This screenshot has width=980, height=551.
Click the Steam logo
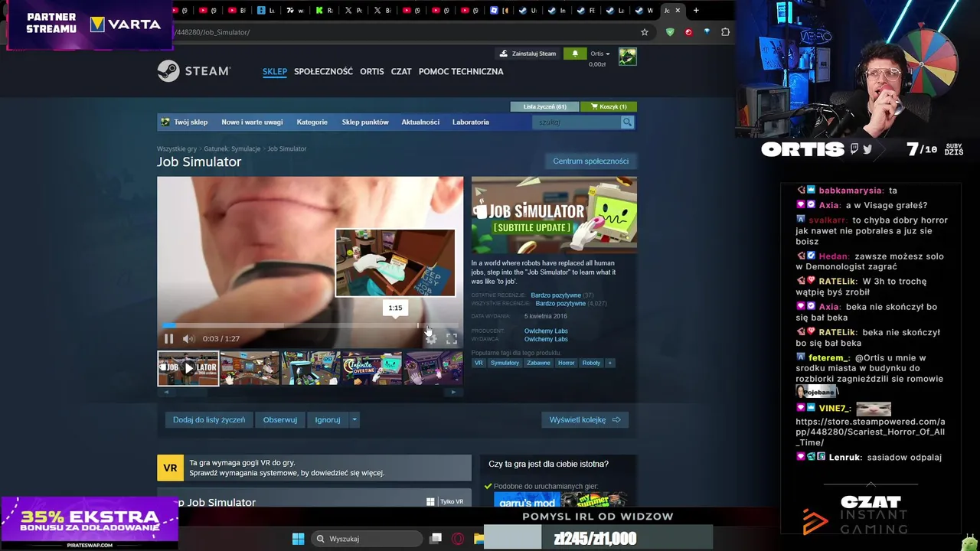(x=194, y=71)
